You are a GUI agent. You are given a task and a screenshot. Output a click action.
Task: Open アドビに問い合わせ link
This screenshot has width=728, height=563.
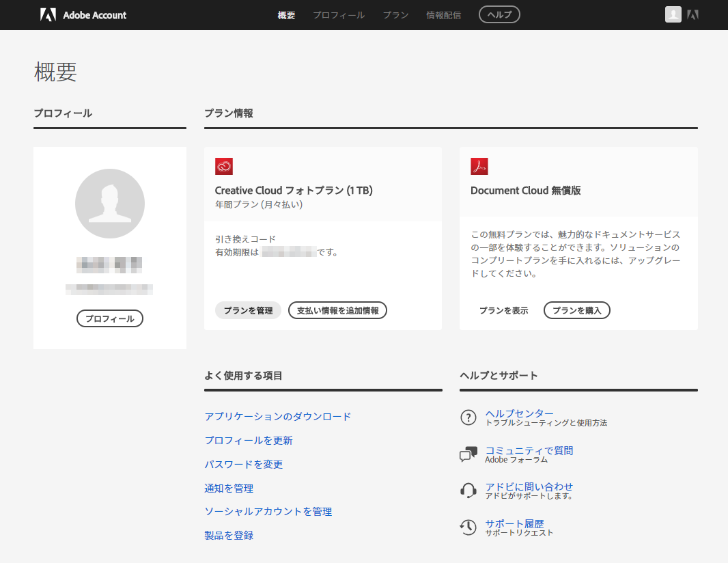pyautogui.click(x=529, y=486)
